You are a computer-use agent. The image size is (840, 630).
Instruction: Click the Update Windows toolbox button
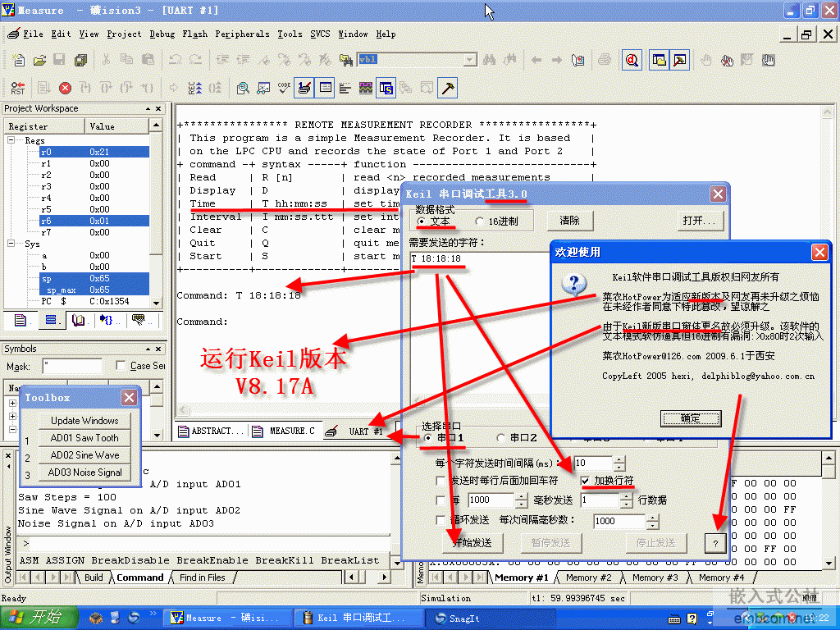point(84,421)
